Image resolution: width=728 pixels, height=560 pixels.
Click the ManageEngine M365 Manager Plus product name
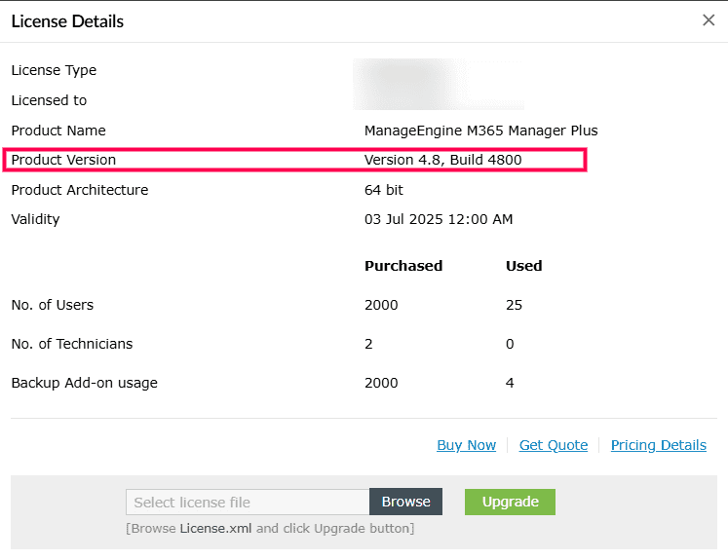coord(480,131)
